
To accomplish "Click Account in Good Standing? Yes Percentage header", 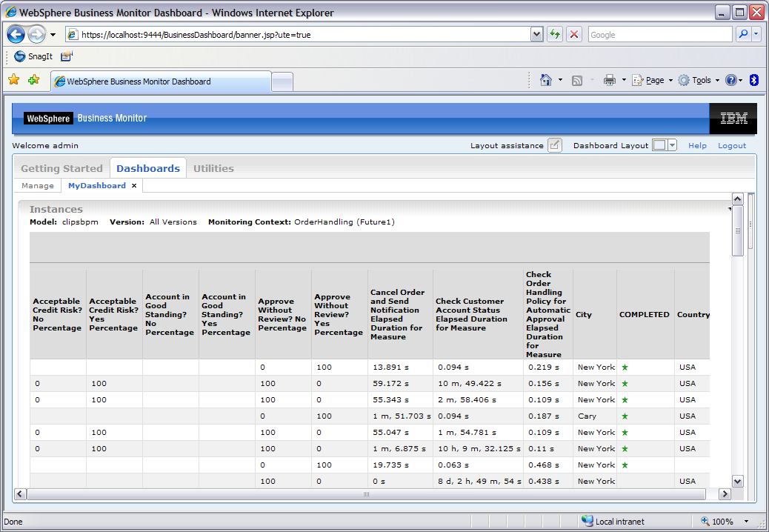I will pyautogui.click(x=226, y=314).
